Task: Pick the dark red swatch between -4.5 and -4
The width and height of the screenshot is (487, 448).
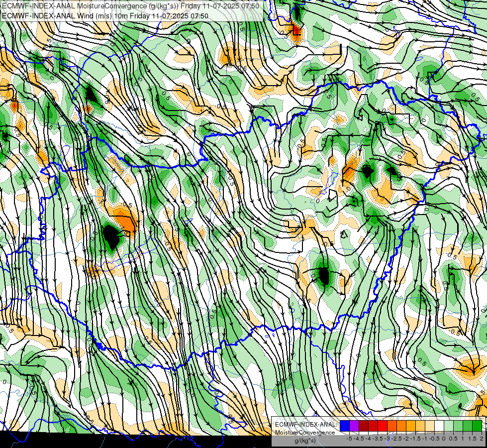Action: (364, 426)
